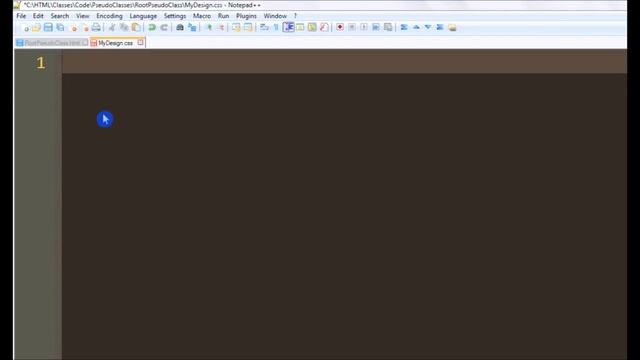Zoom in using the toolbar icon

(x=209, y=28)
